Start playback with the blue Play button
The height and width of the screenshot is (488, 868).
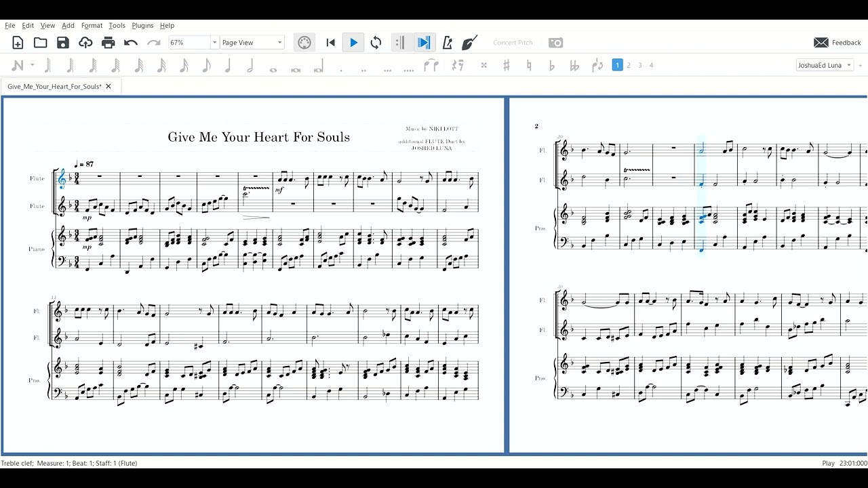click(353, 43)
